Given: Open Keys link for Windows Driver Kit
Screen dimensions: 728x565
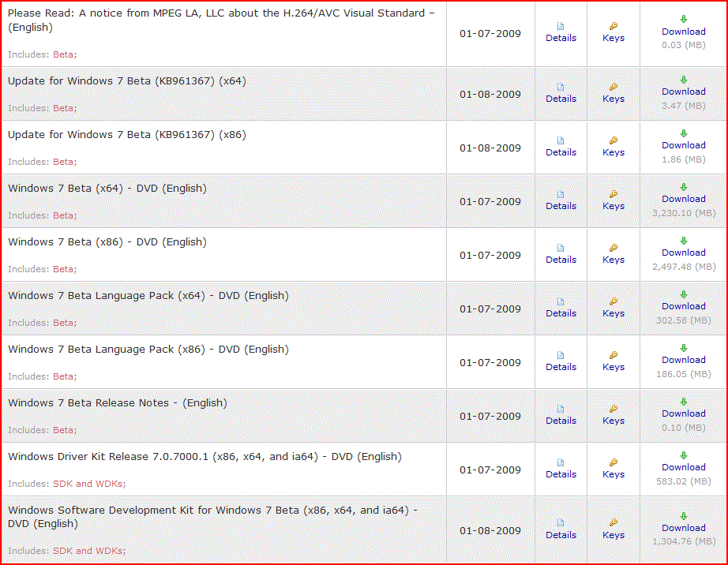Looking at the screenshot, I should click(x=614, y=474).
